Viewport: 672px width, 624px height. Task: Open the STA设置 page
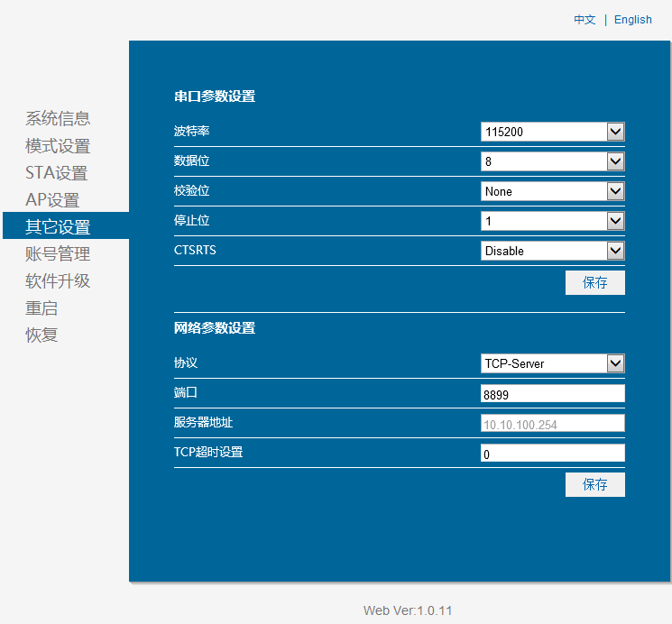click(x=56, y=173)
